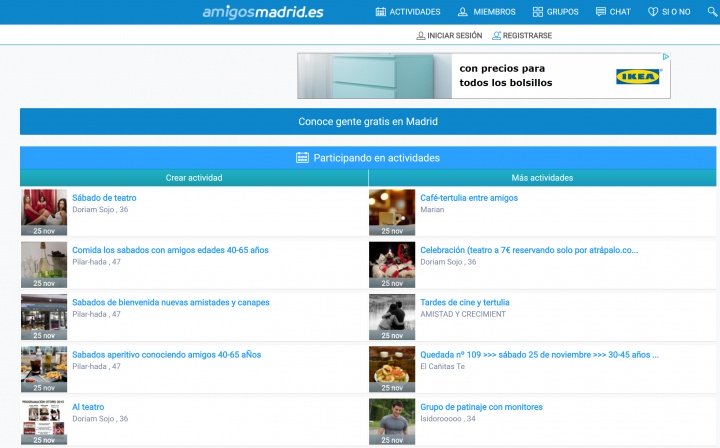Click the Crear actividad button

[194, 178]
